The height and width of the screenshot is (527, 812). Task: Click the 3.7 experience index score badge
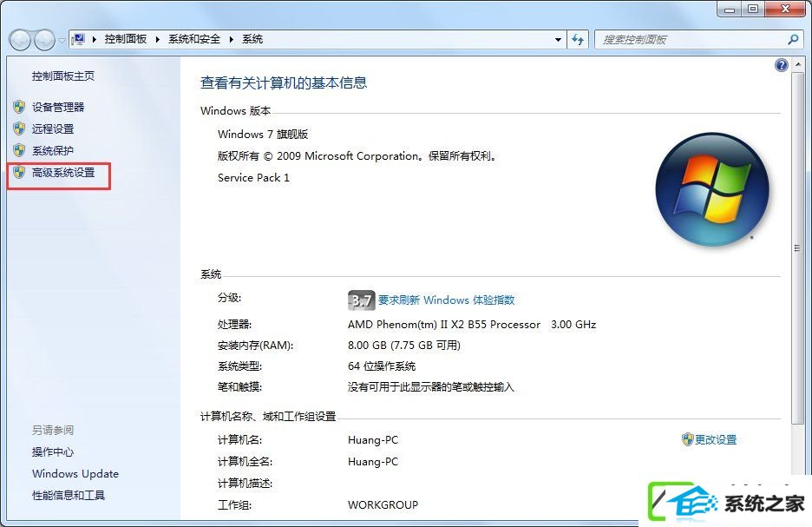coord(361,300)
